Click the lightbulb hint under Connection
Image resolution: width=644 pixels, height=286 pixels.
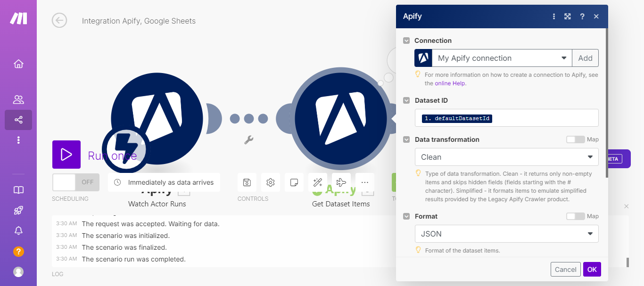(x=417, y=74)
